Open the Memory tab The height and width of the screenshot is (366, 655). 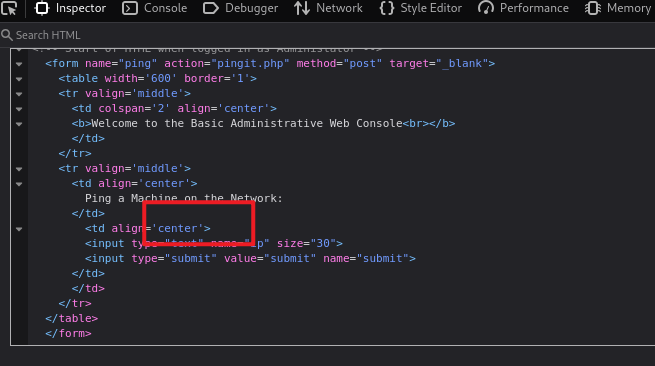tap(618, 8)
